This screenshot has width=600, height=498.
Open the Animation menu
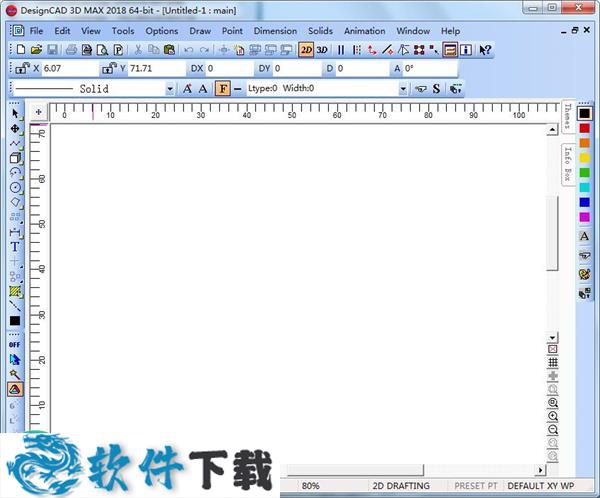(364, 31)
